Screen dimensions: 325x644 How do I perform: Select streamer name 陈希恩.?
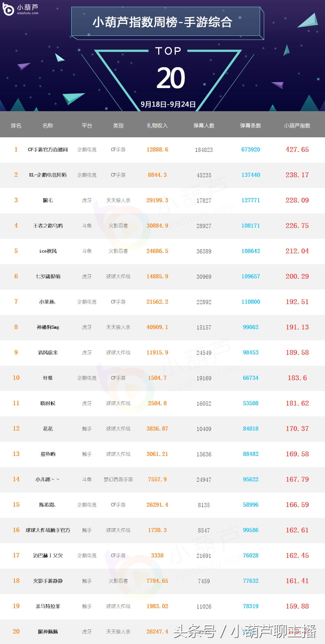[47, 505]
